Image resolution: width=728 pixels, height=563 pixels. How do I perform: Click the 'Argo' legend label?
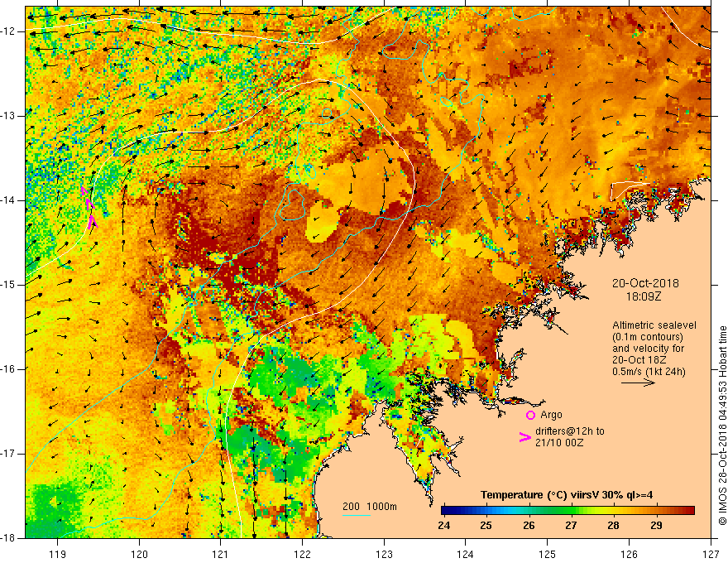pyautogui.click(x=551, y=415)
